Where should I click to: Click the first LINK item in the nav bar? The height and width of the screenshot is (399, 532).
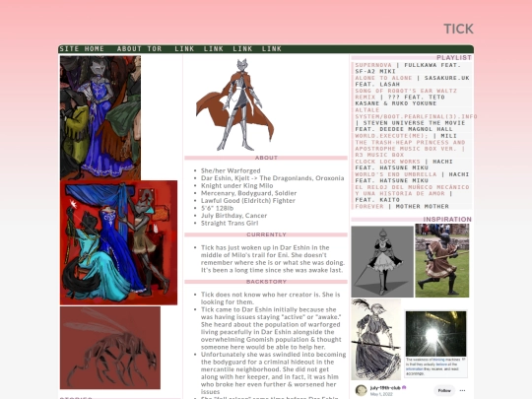pos(184,49)
